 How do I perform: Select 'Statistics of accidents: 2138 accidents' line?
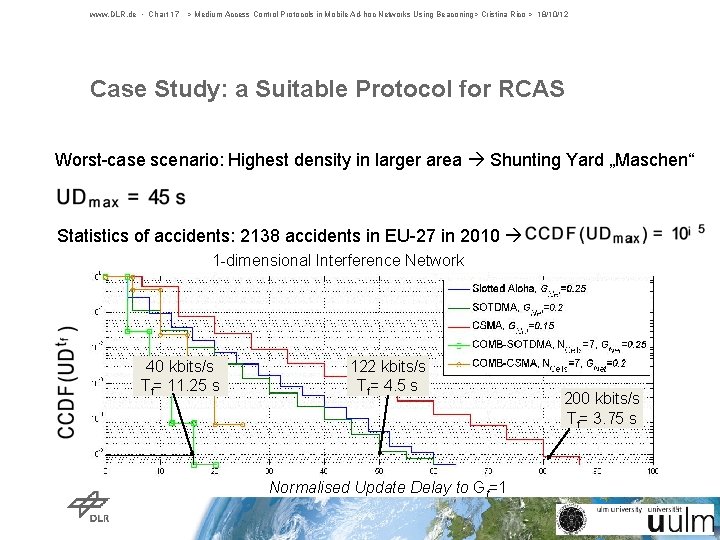[278, 236]
